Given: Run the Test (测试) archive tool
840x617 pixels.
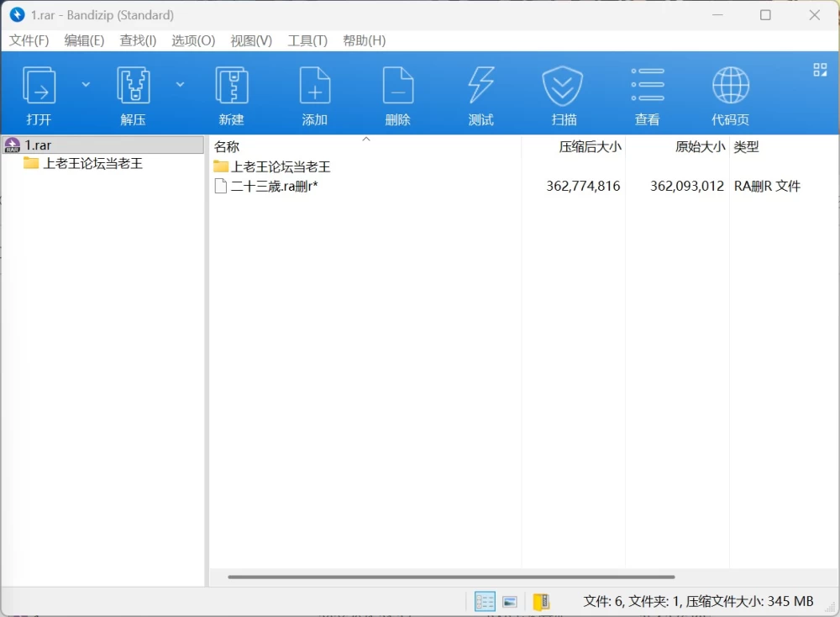Looking at the screenshot, I should pos(481,86).
